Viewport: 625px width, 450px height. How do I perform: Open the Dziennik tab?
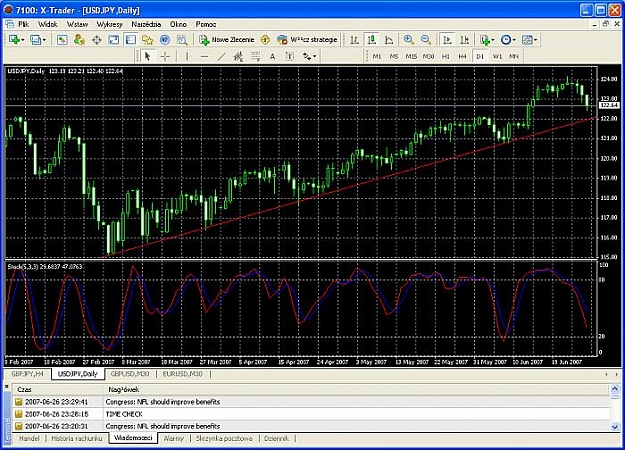coord(276,438)
